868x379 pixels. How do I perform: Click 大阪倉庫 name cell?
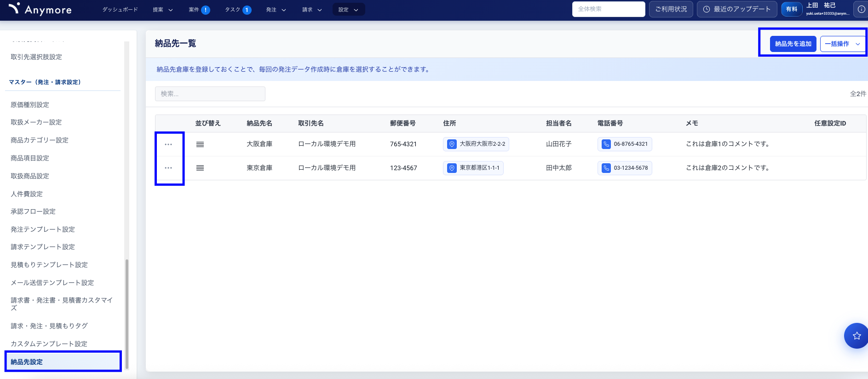coord(259,144)
